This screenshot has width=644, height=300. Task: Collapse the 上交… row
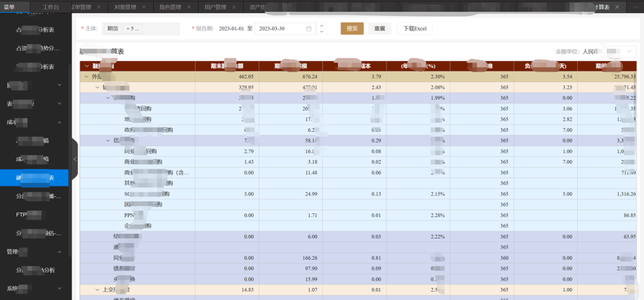click(97, 290)
